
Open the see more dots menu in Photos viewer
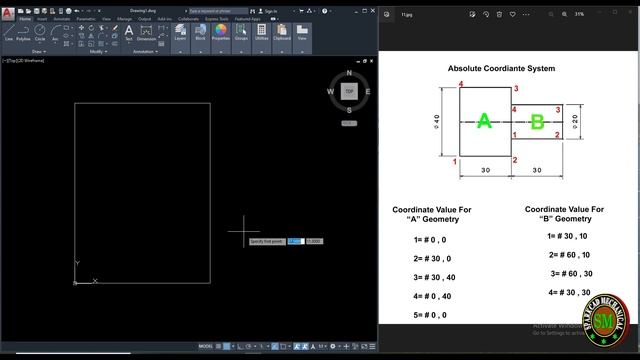[526, 14]
